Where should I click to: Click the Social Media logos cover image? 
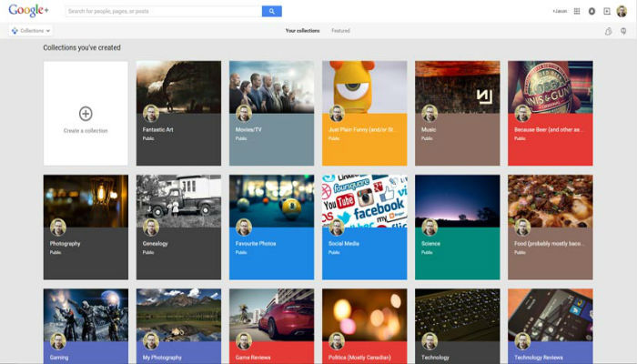(x=364, y=201)
